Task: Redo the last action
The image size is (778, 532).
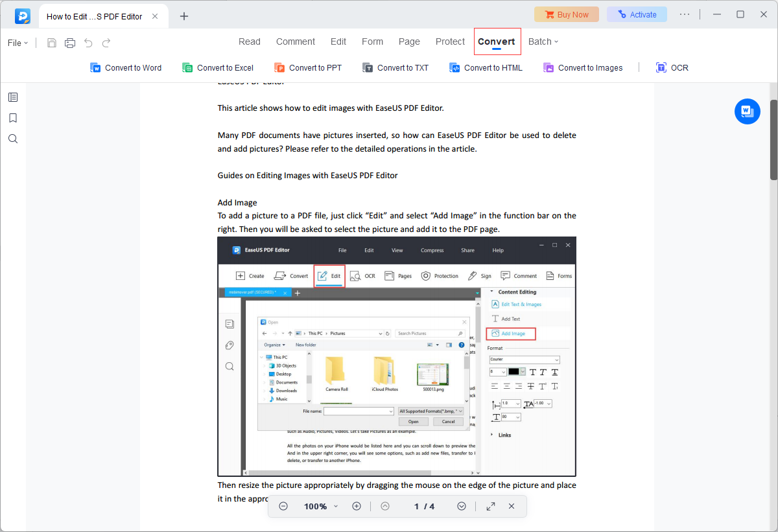Action: click(106, 43)
